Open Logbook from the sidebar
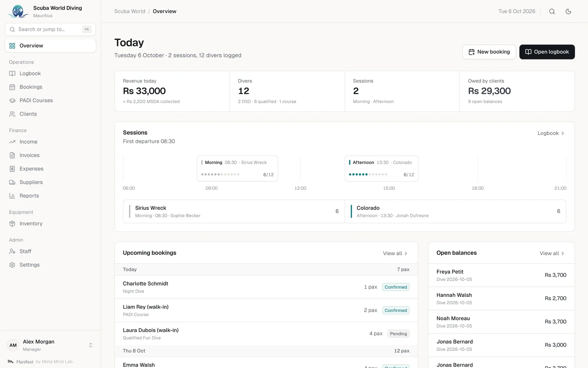The height and width of the screenshot is (368, 588). pyautogui.click(x=50, y=74)
